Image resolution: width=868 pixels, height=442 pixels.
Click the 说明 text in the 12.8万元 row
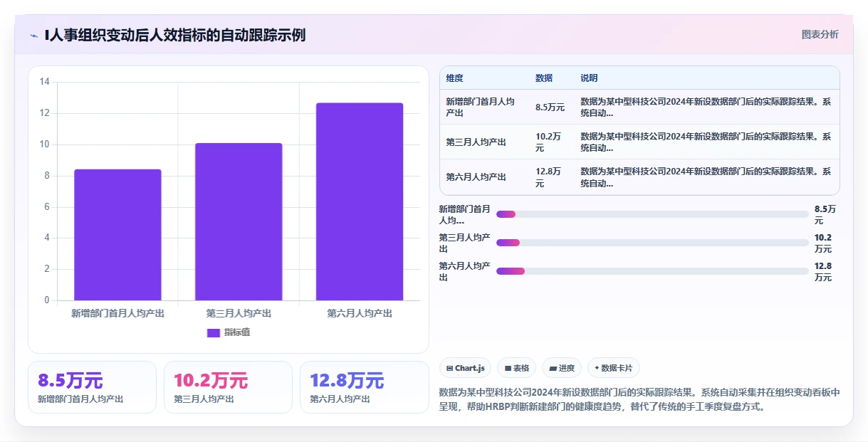[706, 177]
